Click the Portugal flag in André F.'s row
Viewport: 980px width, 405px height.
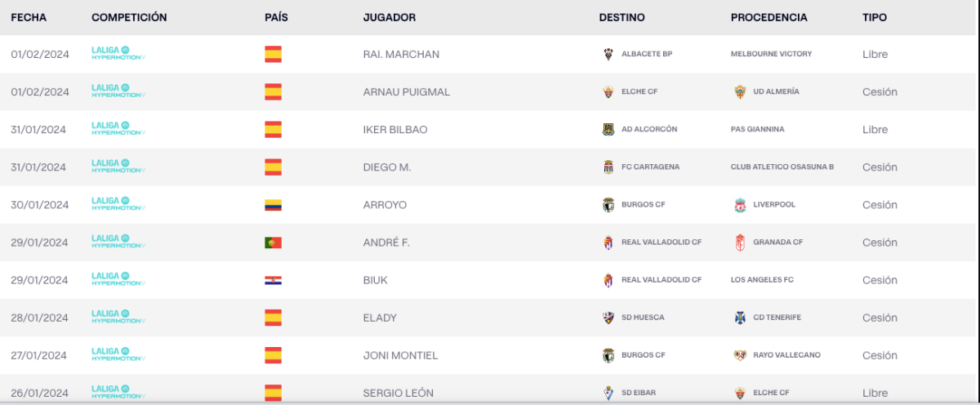point(273,243)
